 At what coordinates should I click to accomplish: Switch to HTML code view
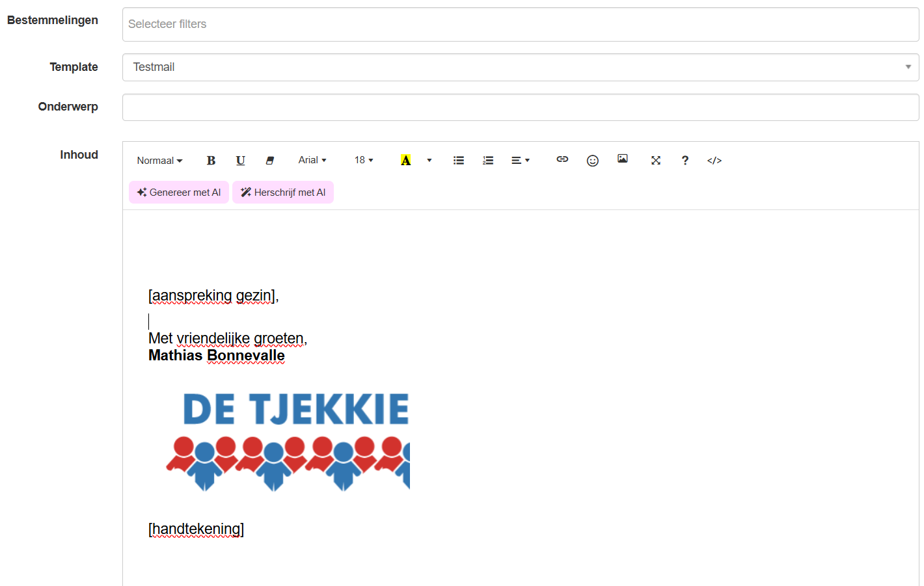coord(714,160)
